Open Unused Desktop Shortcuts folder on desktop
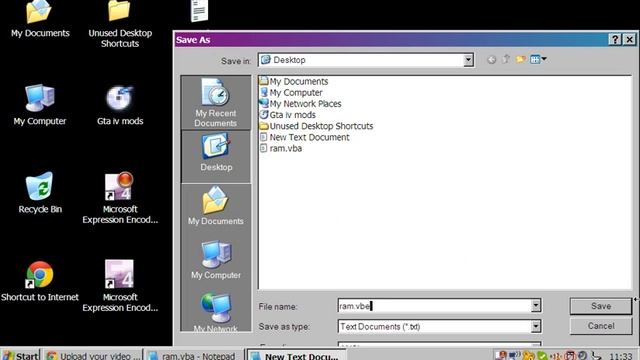This screenshot has height=360, width=640. [120, 24]
